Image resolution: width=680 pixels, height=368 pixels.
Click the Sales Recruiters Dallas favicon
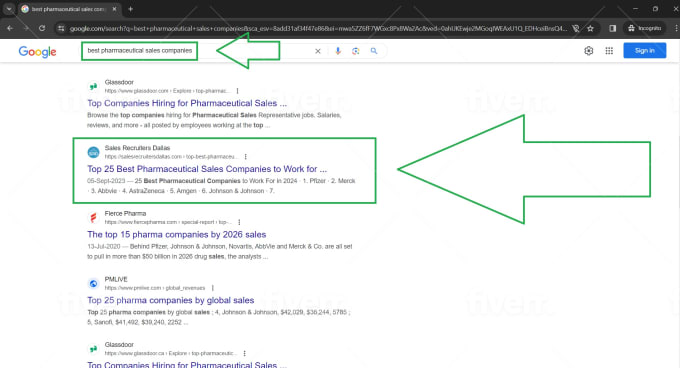click(93, 152)
